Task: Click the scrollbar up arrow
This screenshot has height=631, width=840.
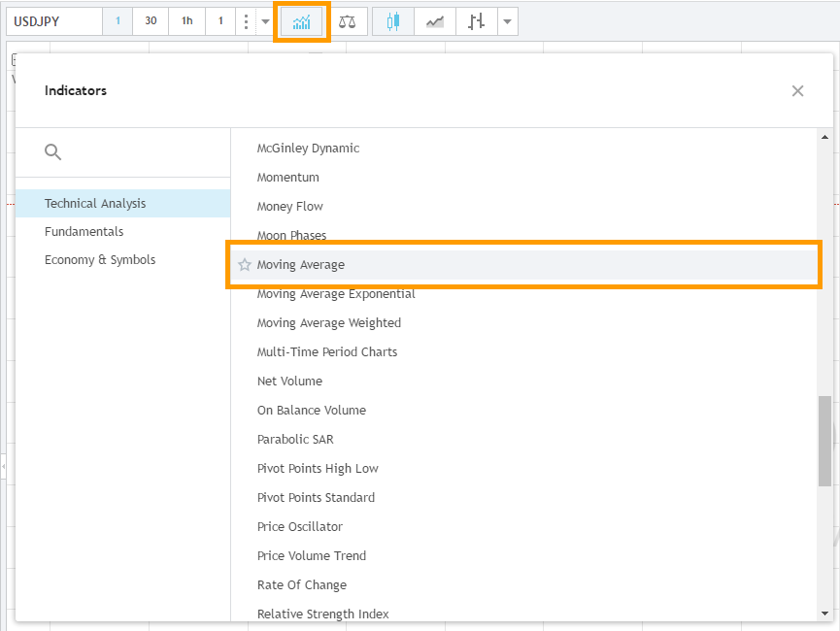Action: (825, 137)
